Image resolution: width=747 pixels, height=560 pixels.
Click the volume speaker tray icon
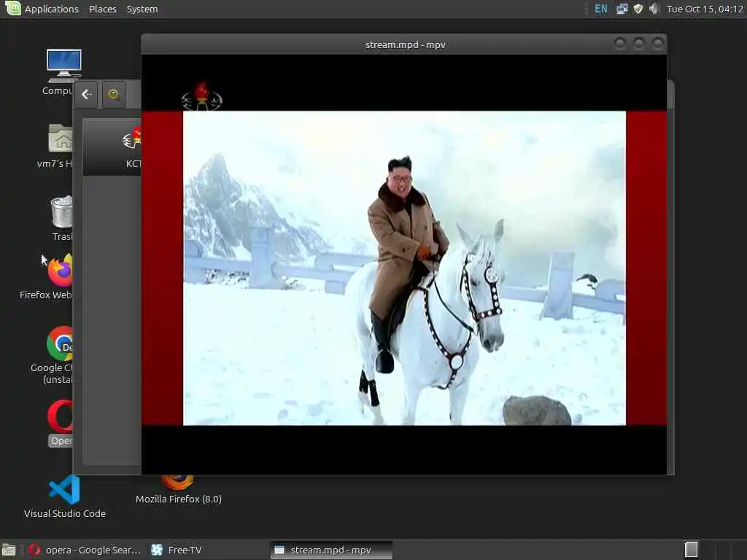654,9
